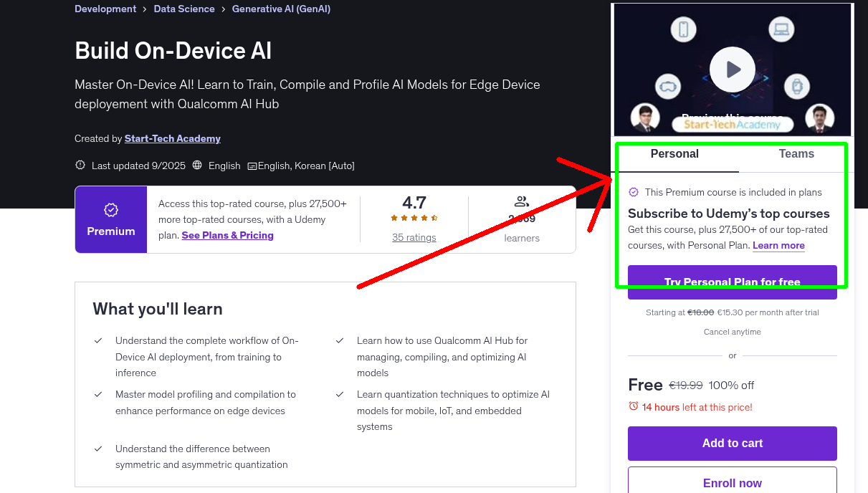The width and height of the screenshot is (868, 493).
Task: Switch to the Teams tab
Action: 796,154
